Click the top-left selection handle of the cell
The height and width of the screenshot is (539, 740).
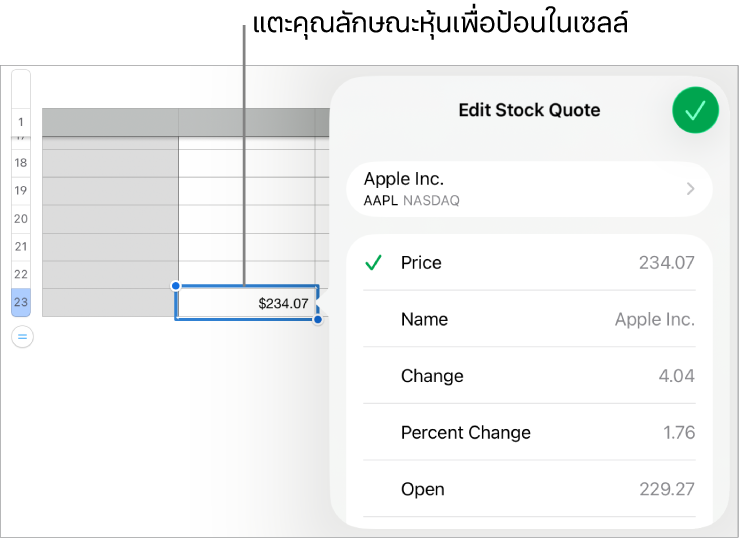click(x=177, y=286)
